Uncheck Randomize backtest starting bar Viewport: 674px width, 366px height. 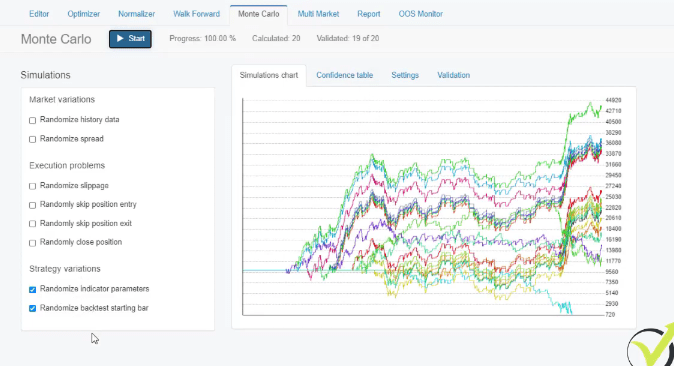[33, 308]
